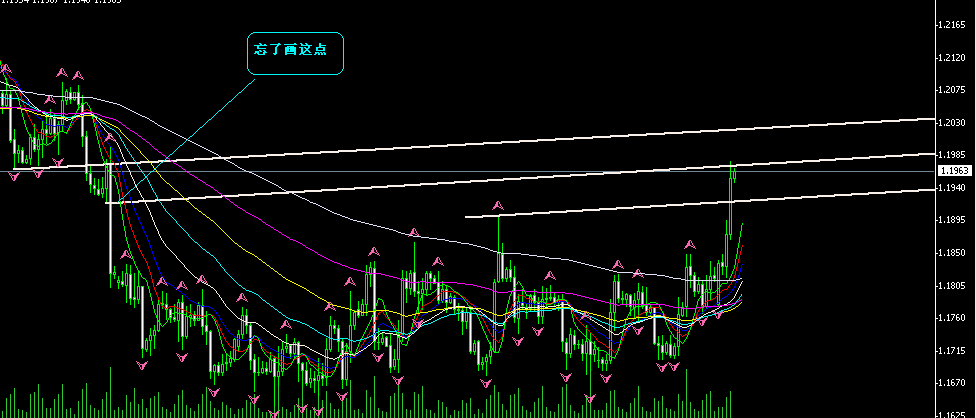Select the short white trendline starting at the 1.1900 peak
The image size is (976, 418).
[700, 203]
